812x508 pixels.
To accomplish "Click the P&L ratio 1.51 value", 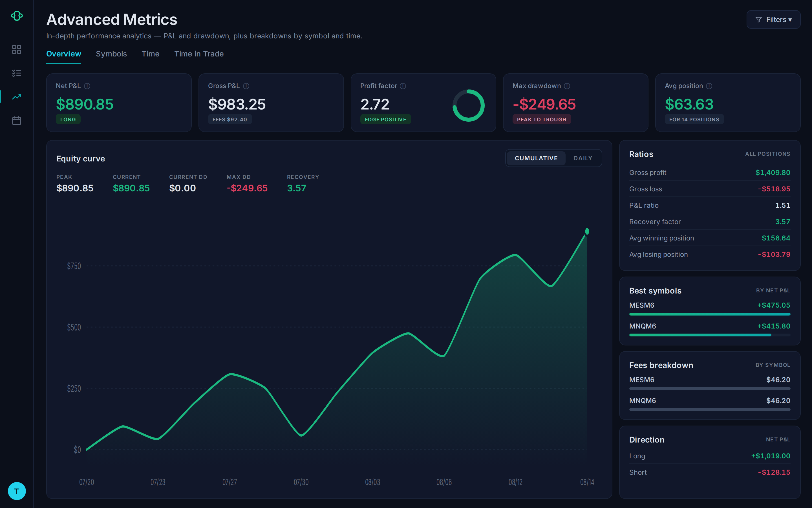I will 782,205.
